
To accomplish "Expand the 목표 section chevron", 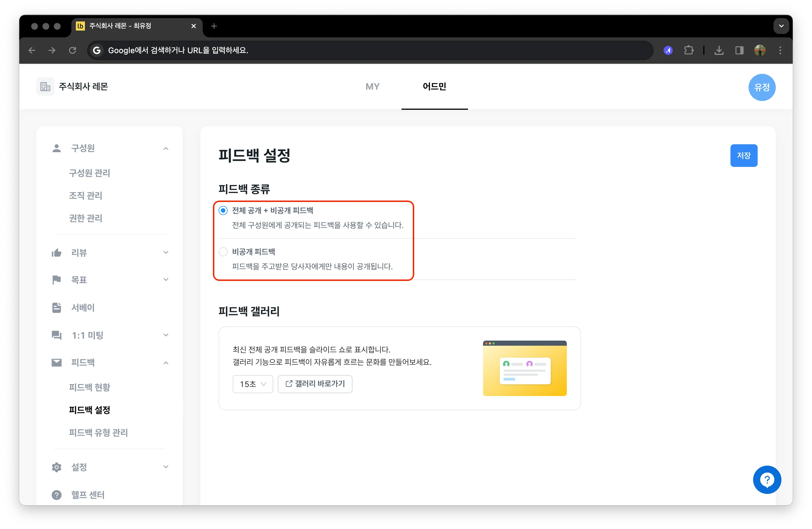I will pyautogui.click(x=166, y=280).
